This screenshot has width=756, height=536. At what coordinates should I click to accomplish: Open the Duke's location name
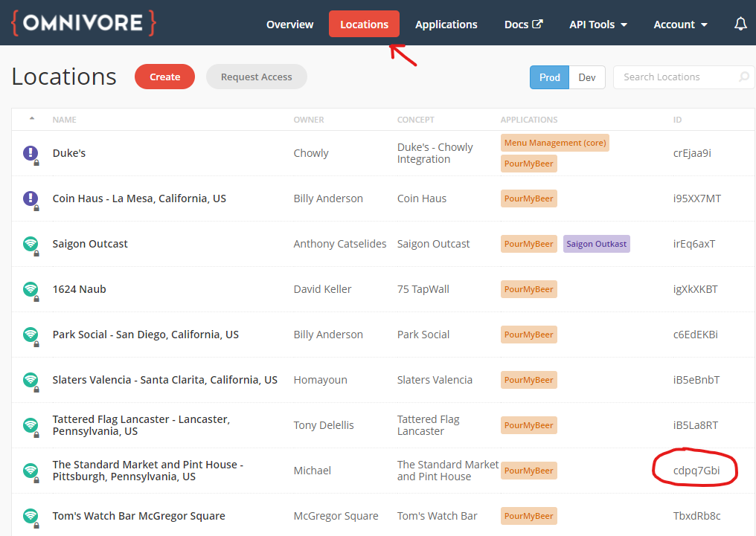(69, 153)
